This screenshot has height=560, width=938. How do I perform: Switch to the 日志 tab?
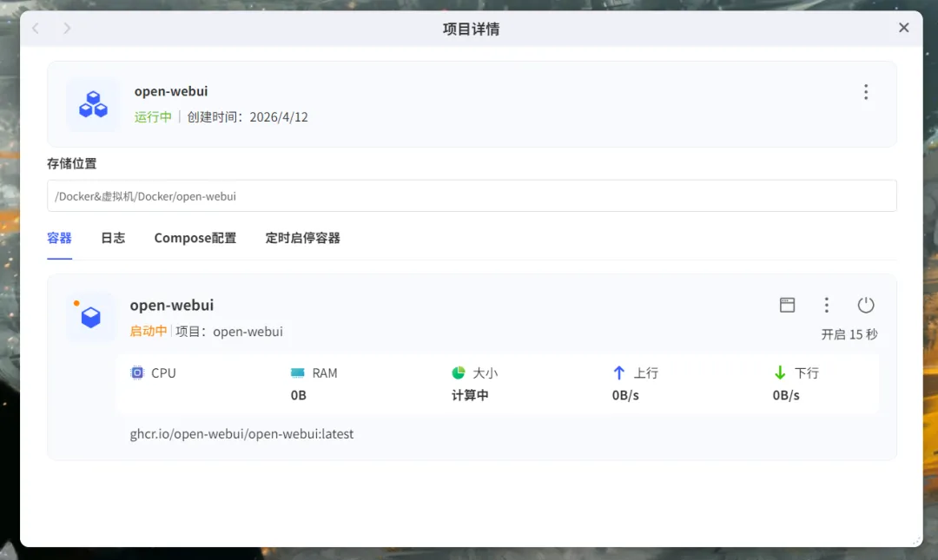coord(113,238)
